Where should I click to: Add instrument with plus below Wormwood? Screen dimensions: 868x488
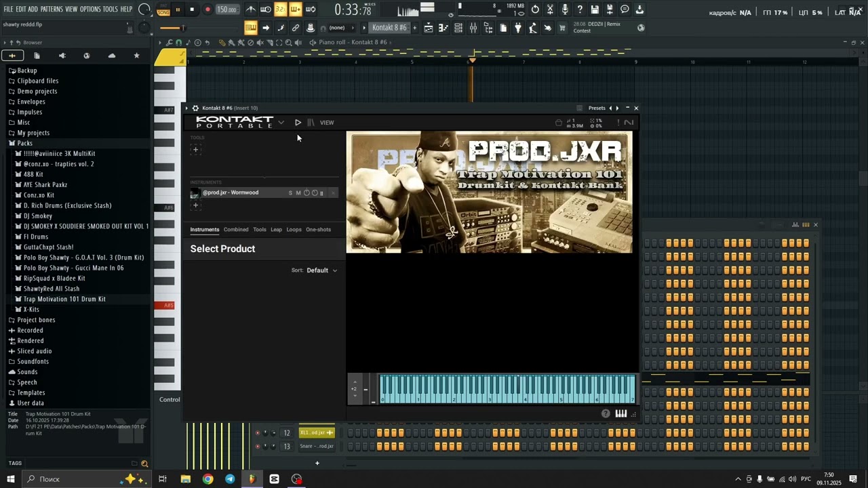tap(195, 205)
